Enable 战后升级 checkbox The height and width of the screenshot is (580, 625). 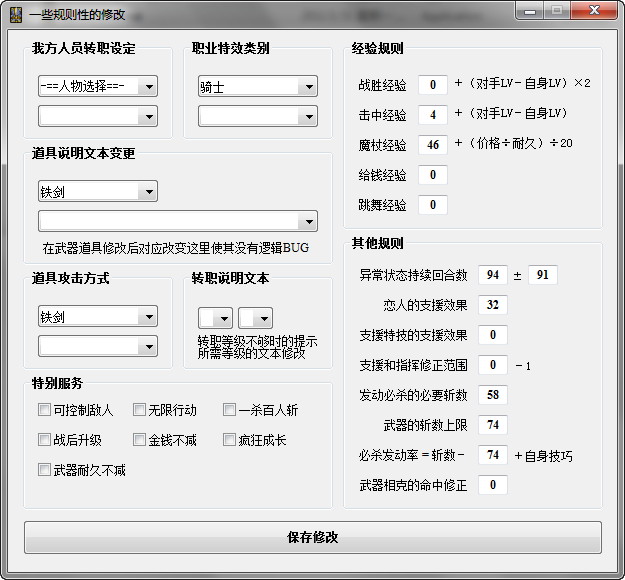point(44,440)
